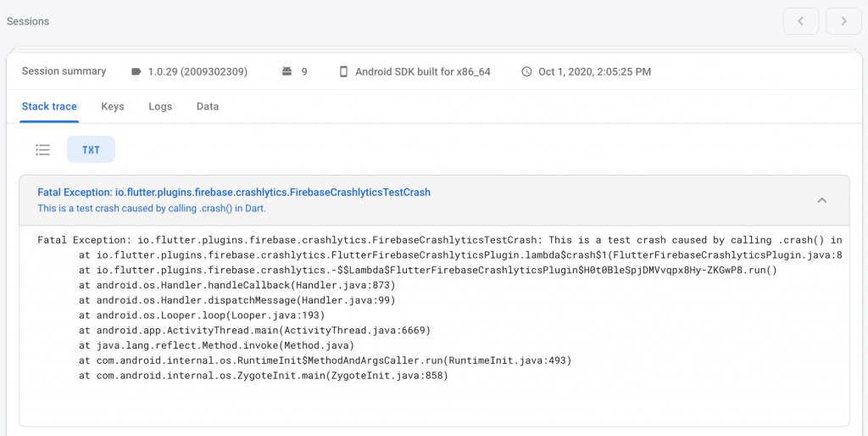This screenshot has width=868, height=436.
Task: Click version 1.0.29 (2009302309) label
Action: pyautogui.click(x=198, y=71)
